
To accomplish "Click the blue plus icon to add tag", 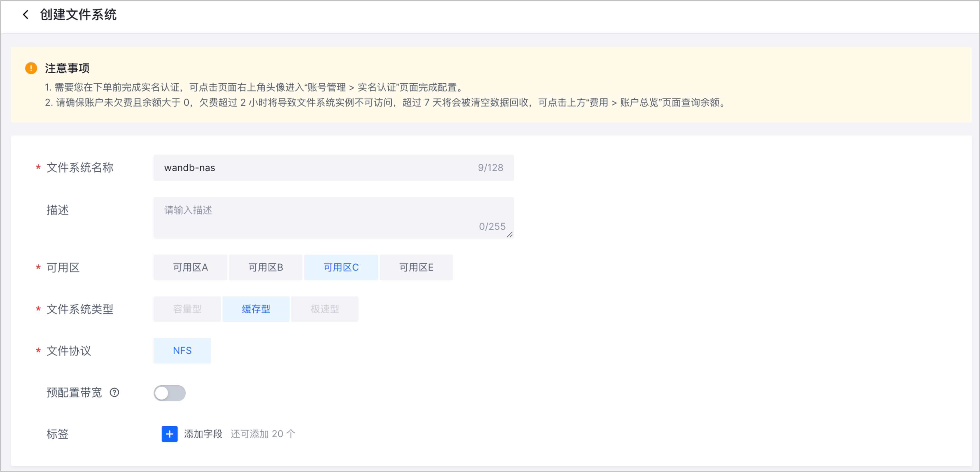I will (x=170, y=434).
